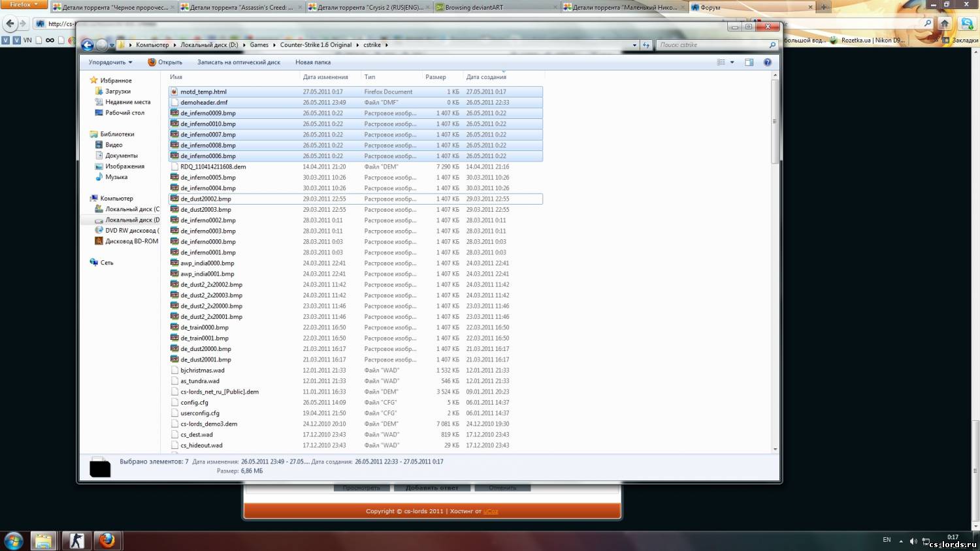Show hidden system tray icons
Screen dimensions: 980x551
[901, 541]
